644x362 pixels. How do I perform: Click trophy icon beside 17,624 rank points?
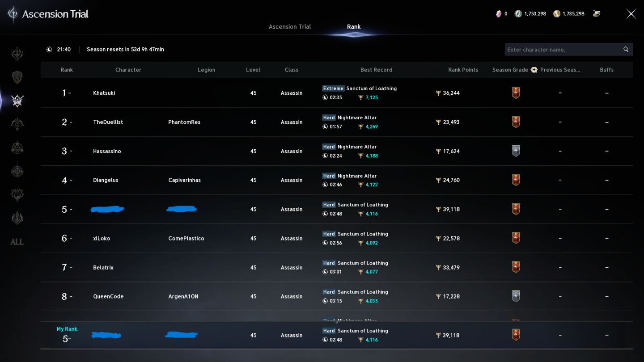438,151
